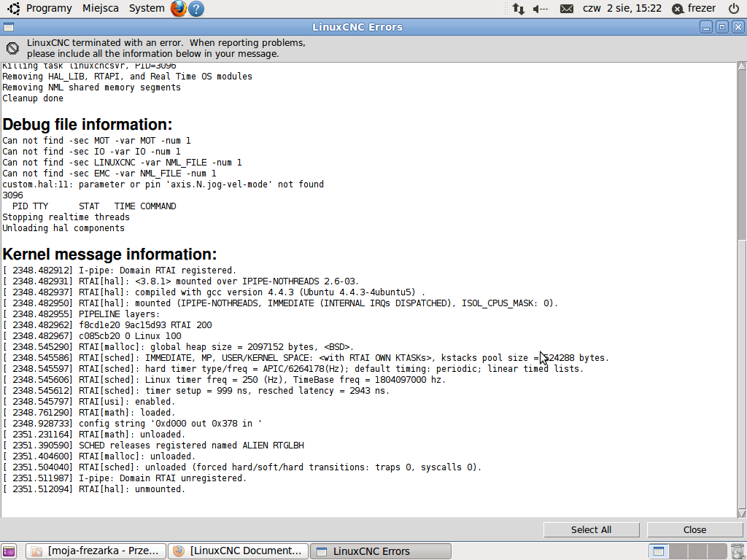Click the error stop icon beside message
The width and height of the screenshot is (747, 560).
(13, 48)
